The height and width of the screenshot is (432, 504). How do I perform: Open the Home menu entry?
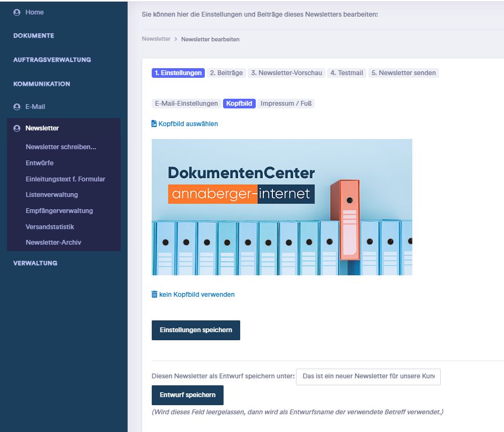pos(34,12)
